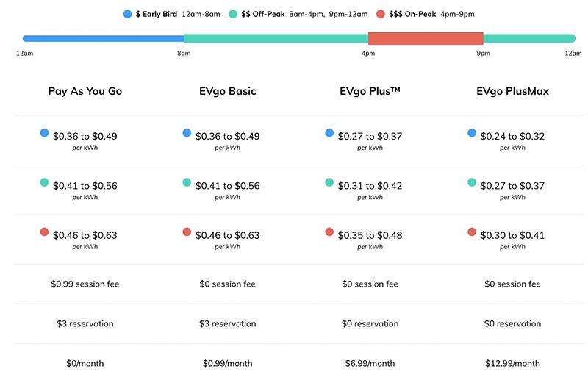Viewport: 588px width, 380px height.
Task: Click the red On-Peak timeline segment
Action: coord(426,38)
